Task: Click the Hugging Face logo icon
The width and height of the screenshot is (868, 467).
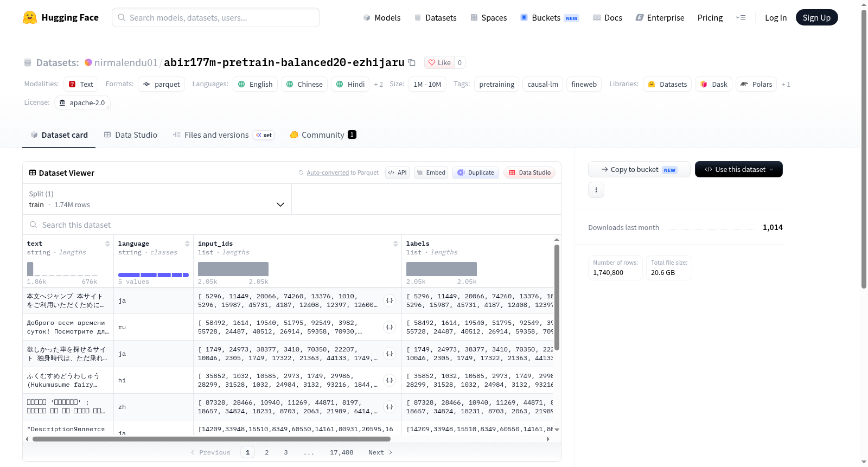Action: (30, 17)
